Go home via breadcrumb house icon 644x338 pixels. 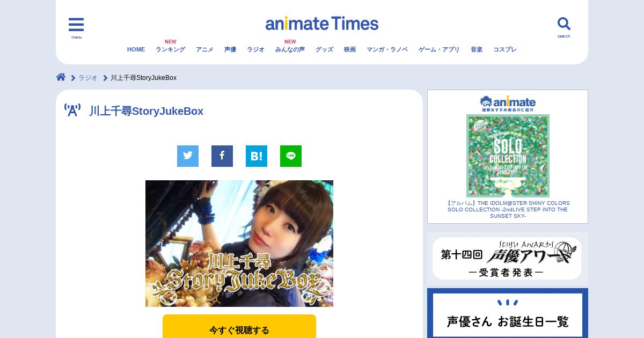(x=61, y=77)
